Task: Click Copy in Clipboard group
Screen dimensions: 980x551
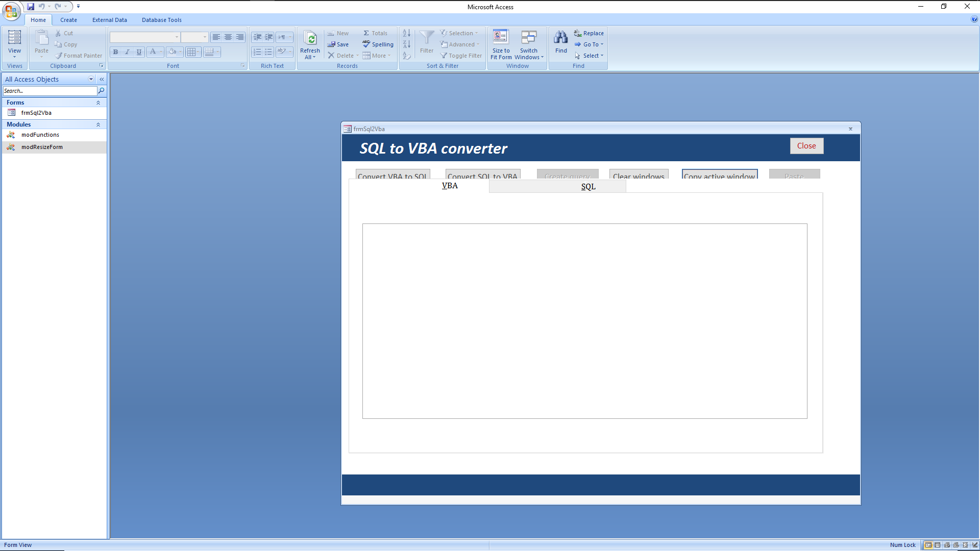Action: click(x=66, y=44)
